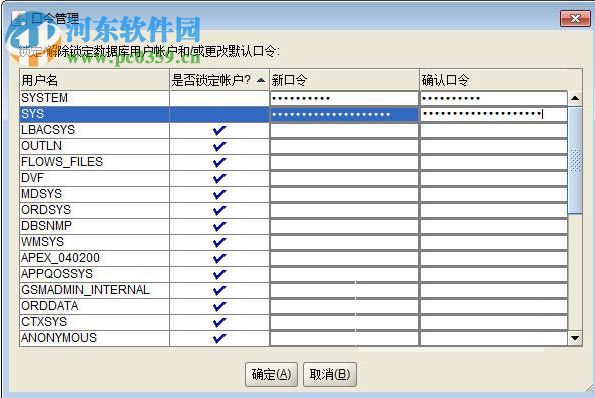Screen dimensions: 595x398
Task: Unlock the DBSNMP account checkmark
Action: coord(219,226)
